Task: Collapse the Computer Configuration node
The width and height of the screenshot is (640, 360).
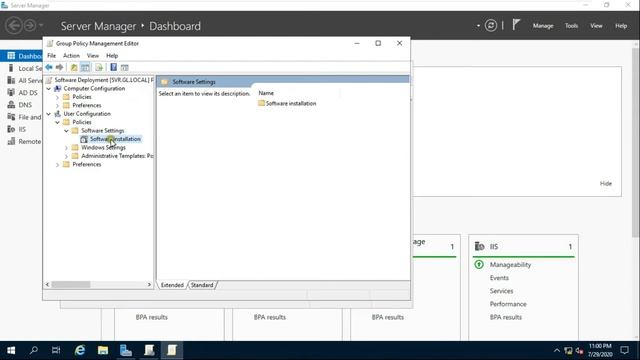Action: [x=49, y=89]
